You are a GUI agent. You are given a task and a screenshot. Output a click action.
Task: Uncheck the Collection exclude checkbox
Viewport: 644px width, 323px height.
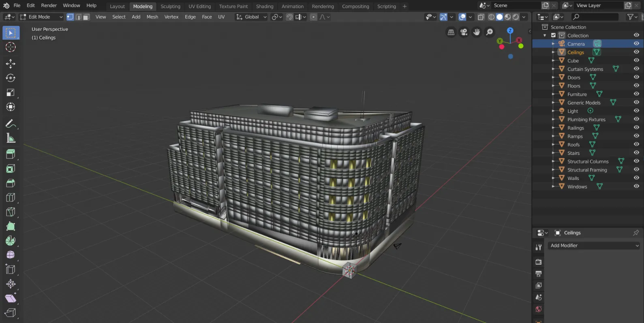coord(553,35)
